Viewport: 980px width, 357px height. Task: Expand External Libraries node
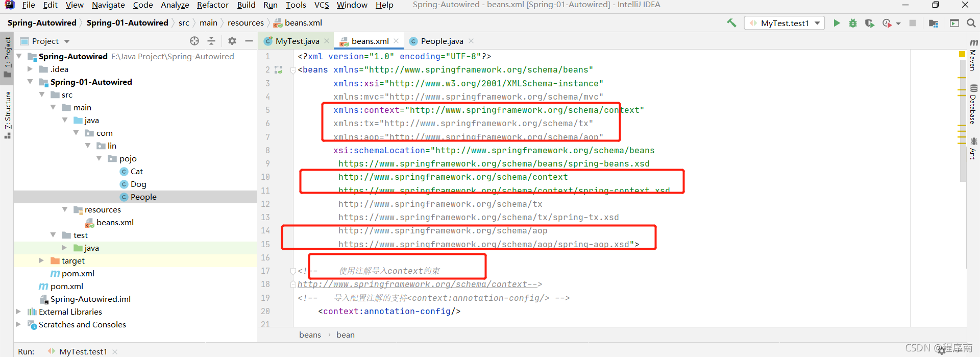point(18,312)
